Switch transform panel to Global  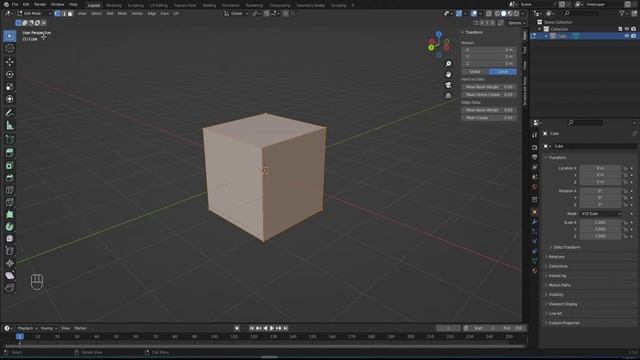click(475, 71)
